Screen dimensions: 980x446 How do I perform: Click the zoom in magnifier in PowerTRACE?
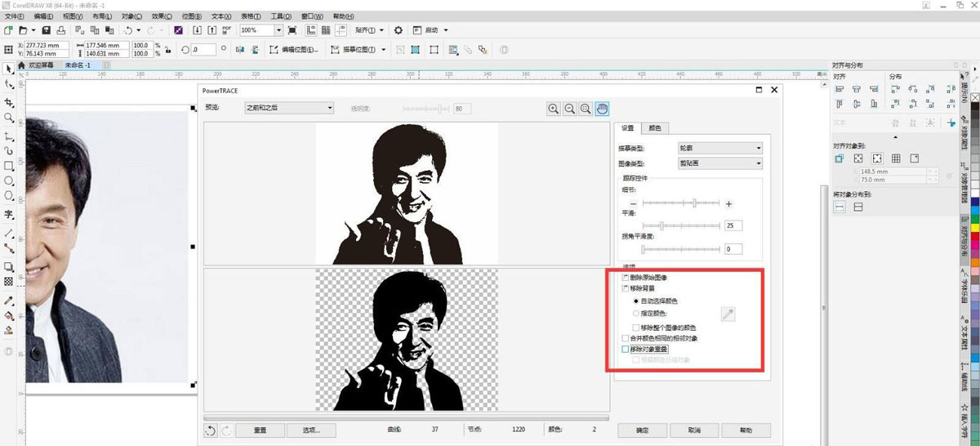[554, 109]
